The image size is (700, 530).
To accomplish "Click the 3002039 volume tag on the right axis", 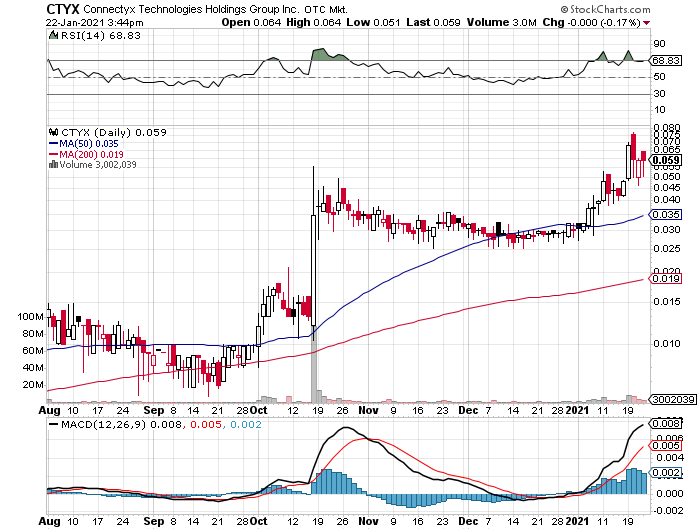I will pos(674,399).
